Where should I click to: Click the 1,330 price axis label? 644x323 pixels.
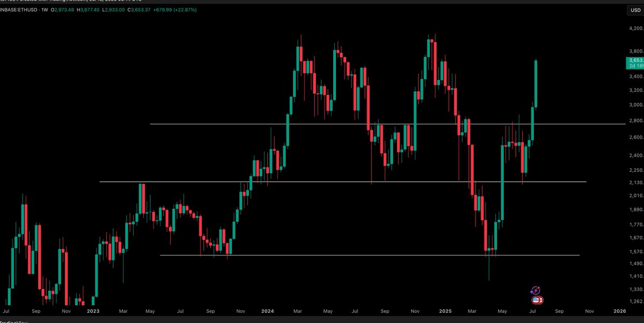[x=635, y=290]
